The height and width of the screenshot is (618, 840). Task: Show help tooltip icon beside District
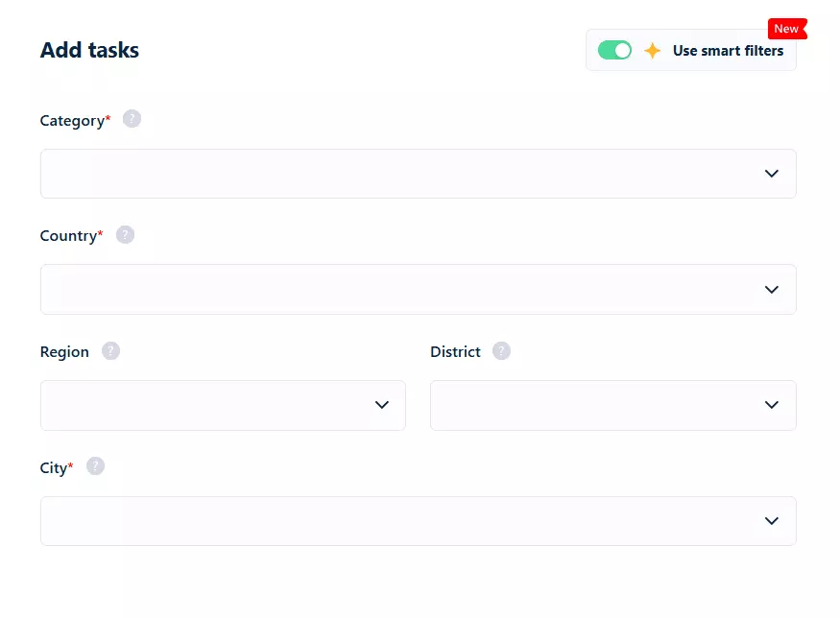(501, 351)
